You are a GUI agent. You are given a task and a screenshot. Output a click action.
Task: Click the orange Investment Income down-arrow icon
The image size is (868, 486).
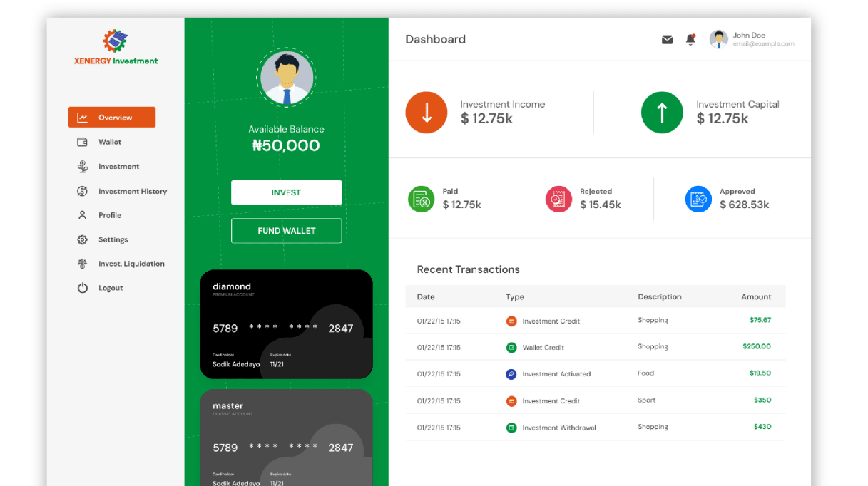tap(427, 112)
